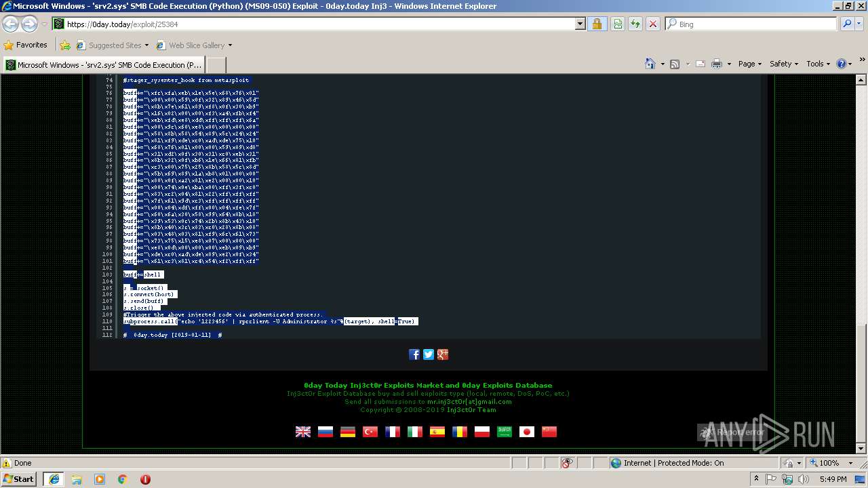868x488 pixels.
Task: Click the '0day Today Inj3ct0r Exploits Market' heading
Action: (x=428, y=386)
